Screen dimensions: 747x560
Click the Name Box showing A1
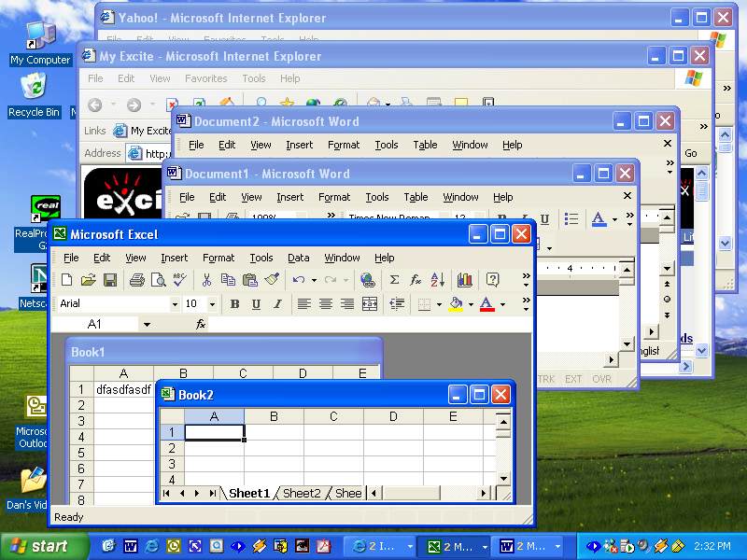(x=96, y=324)
